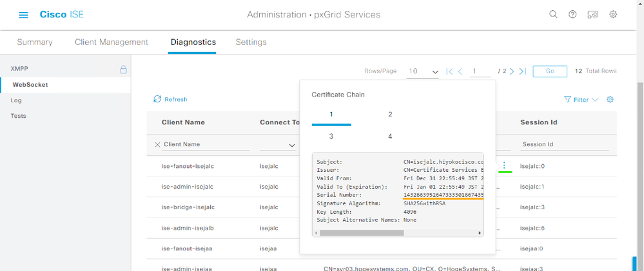
Task: Click session id isejalc:3
Action: click(x=532, y=207)
